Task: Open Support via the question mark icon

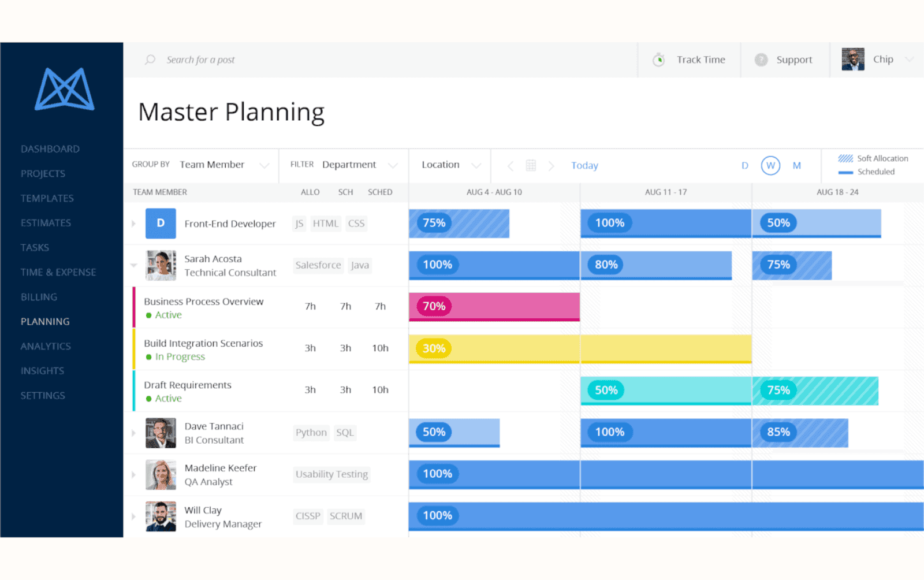Action: [761, 60]
